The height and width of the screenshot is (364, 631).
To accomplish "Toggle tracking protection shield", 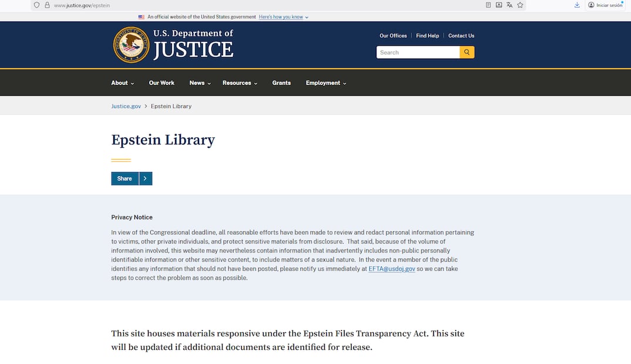I will (36, 5).
